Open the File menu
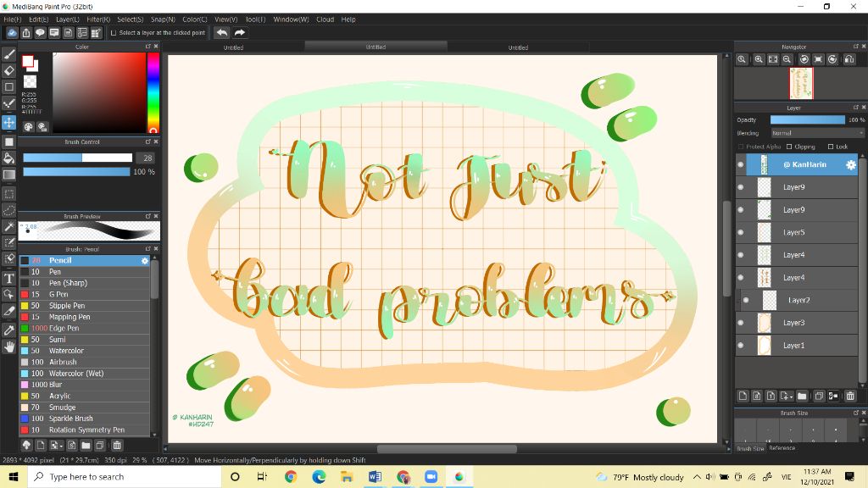Viewport: 868px width, 488px height. point(12,19)
